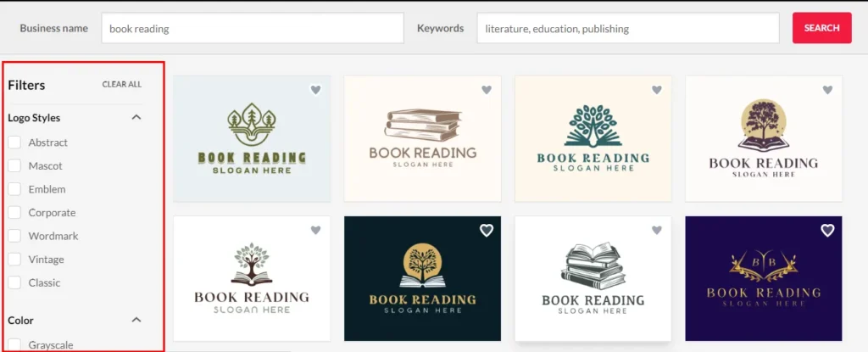Check the Abstract logo style filter
Screen dimensions: 868x352
pyautogui.click(x=14, y=142)
